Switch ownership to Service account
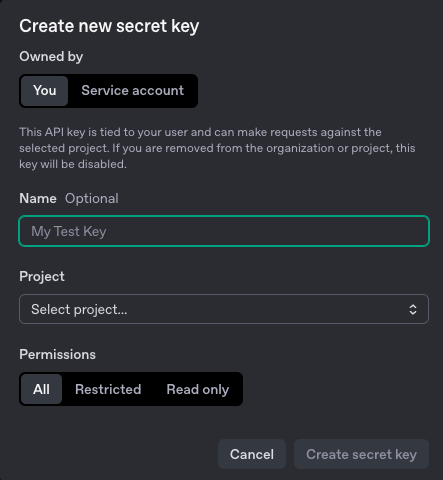Viewport: 443px width, 480px height. (133, 91)
